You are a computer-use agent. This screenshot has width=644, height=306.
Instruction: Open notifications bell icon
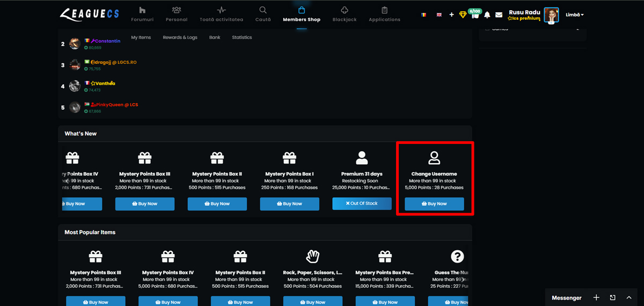point(487,14)
